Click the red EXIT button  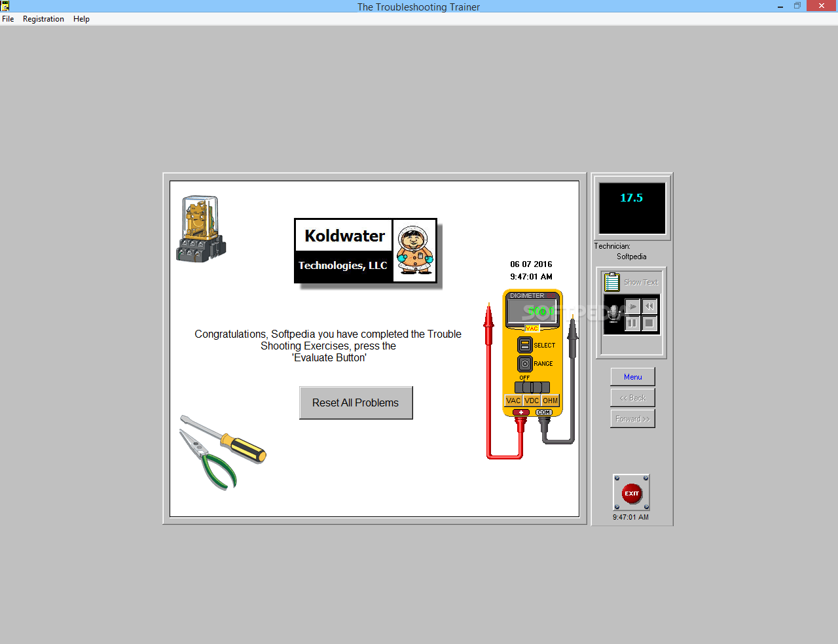click(631, 493)
